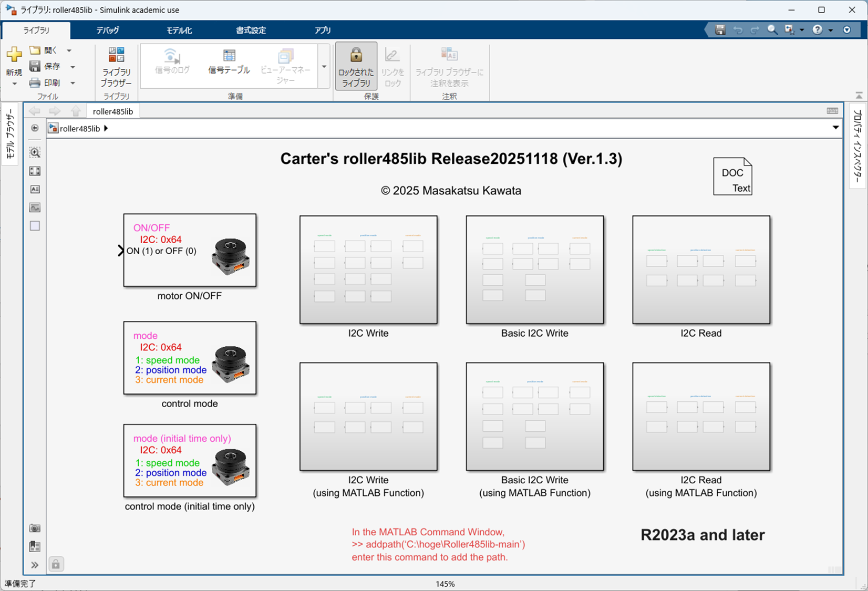Click the hide/show explorer bar icon
This screenshot has height=591, width=868.
click(35, 128)
